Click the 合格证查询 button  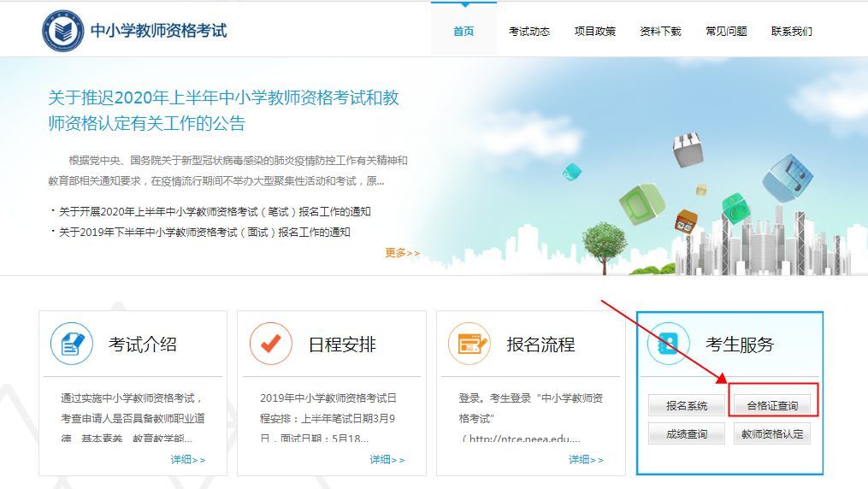click(772, 405)
